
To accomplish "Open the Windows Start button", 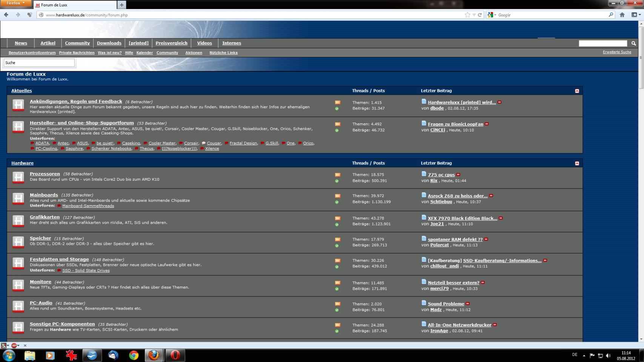I will pyautogui.click(x=9, y=355).
